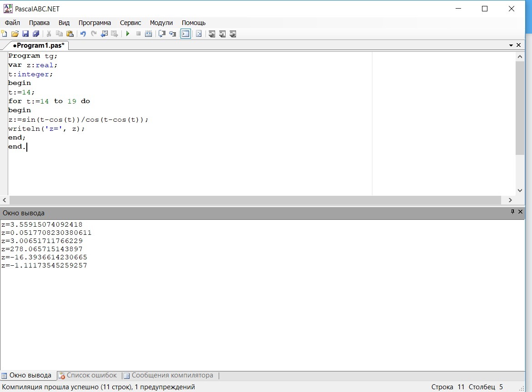532x392 pixels.
Task: Click the writeln('z=', z) line
Action: pyautogui.click(x=46, y=129)
